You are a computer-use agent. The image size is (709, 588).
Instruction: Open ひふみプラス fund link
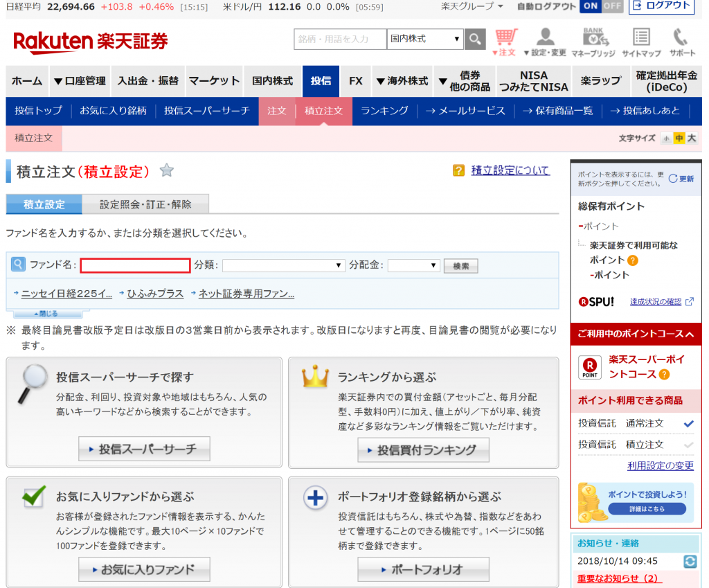(x=155, y=294)
